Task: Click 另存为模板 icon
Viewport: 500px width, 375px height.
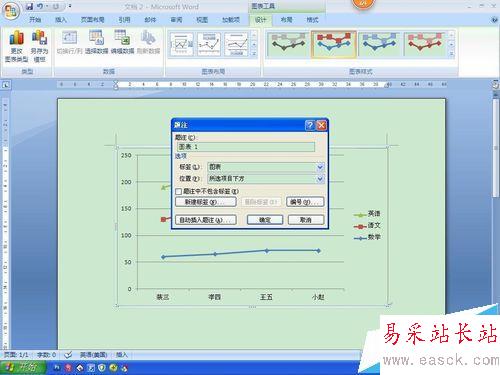Action: click(39, 46)
